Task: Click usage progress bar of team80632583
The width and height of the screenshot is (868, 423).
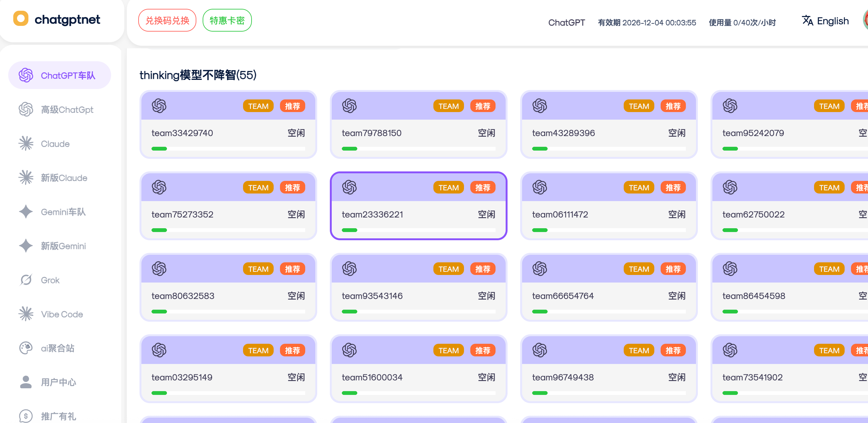Action: [x=228, y=312]
